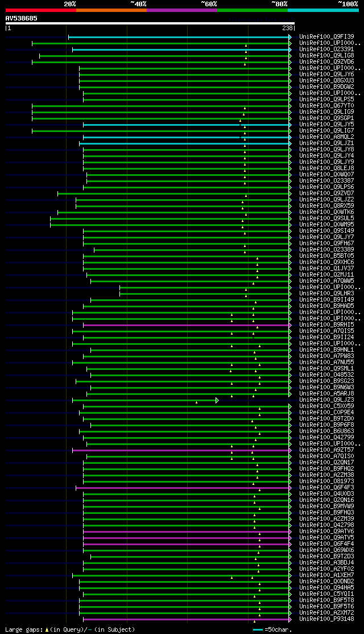Click label UniRef100_Q8RX59
Screen dimensions: 364x634
point(326,206)
